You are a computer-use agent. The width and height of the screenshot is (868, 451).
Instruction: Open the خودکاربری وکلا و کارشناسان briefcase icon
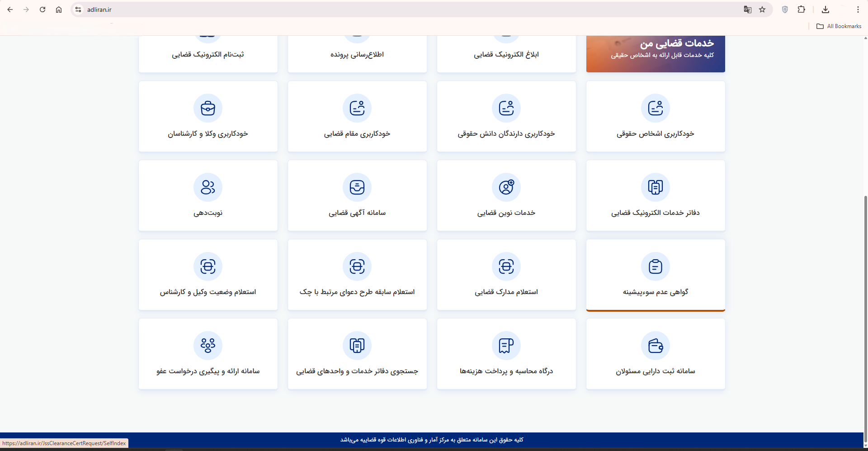pyautogui.click(x=208, y=108)
